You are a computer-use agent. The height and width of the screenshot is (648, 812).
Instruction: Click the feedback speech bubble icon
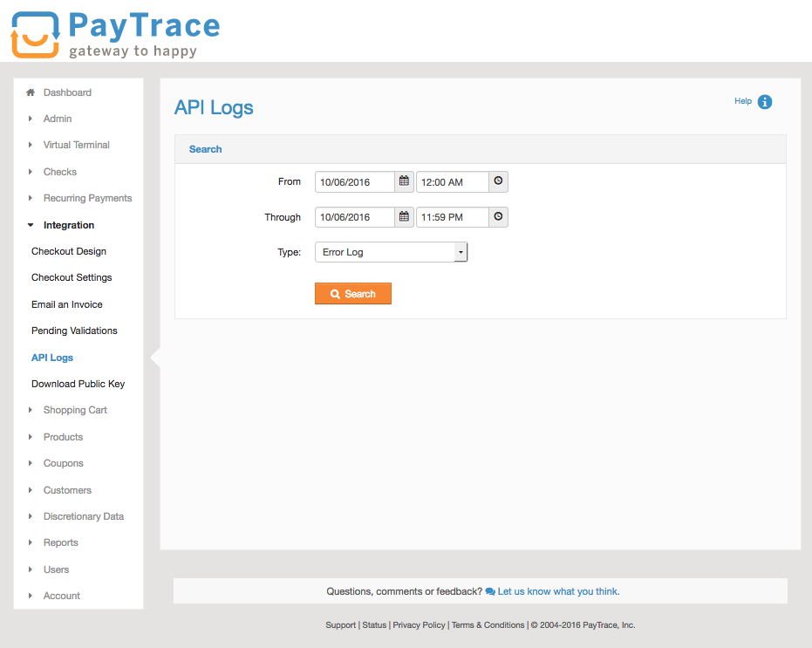pyautogui.click(x=488, y=590)
